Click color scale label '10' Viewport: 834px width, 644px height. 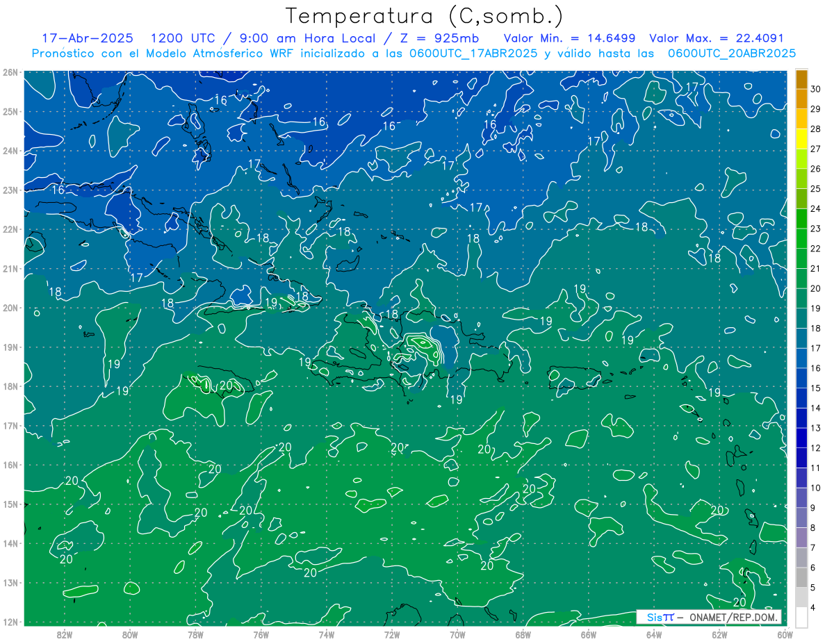pyautogui.click(x=816, y=487)
